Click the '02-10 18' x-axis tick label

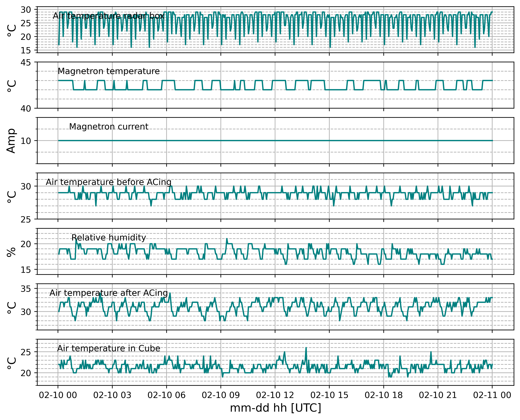coord(384,395)
